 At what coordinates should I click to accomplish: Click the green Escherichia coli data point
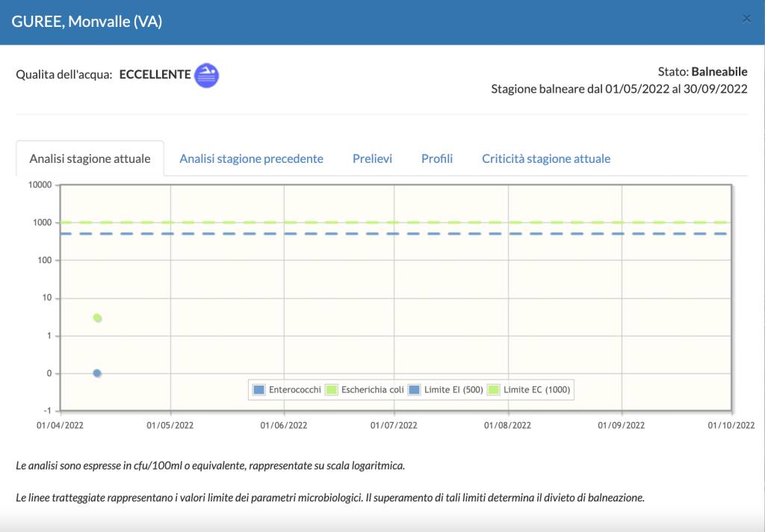coord(97,318)
